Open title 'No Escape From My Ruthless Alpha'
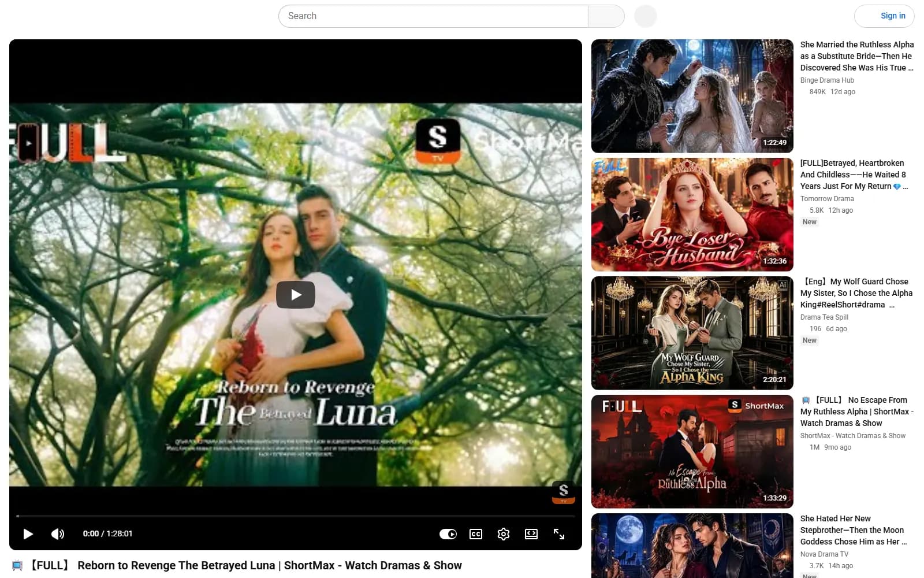The height and width of the screenshot is (578, 924). point(857,412)
